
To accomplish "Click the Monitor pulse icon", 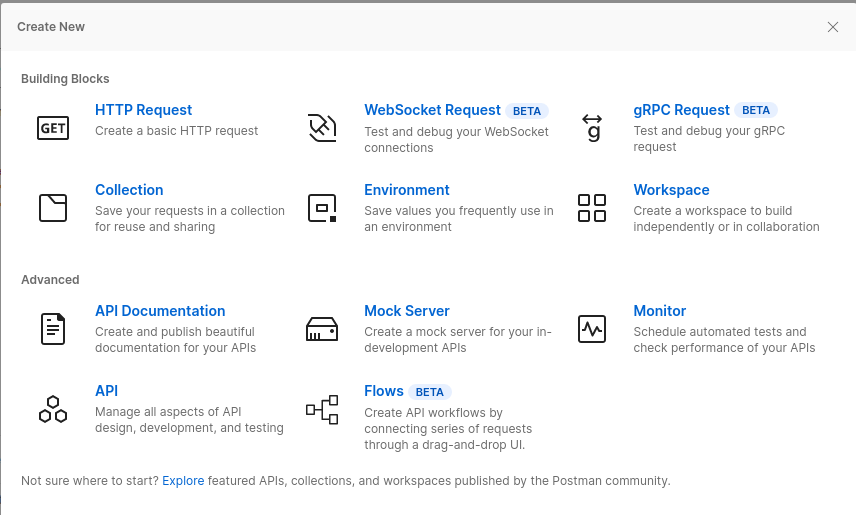I will pyautogui.click(x=592, y=328).
